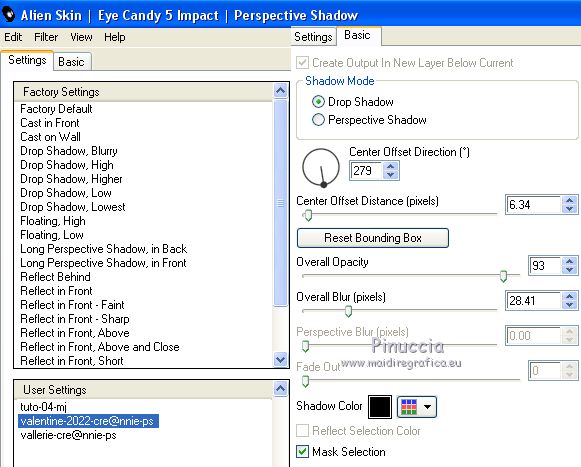Increase Center Offset Distance with up arrow
The width and height of the screenshot is (581, 467).
click(x=570, y=201)
